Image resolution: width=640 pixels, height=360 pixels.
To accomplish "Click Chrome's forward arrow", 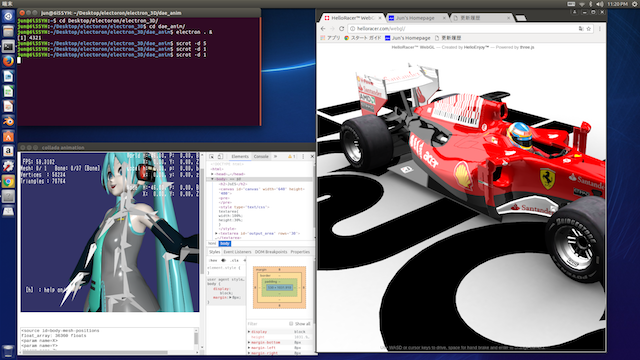I will [332, 29].
